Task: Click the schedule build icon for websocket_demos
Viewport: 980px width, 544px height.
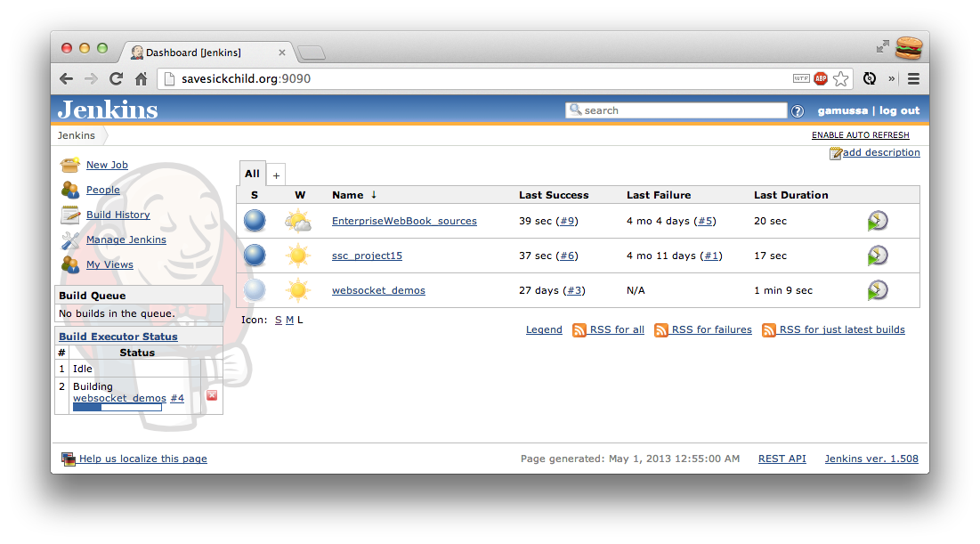Action: tap(878, 290)
